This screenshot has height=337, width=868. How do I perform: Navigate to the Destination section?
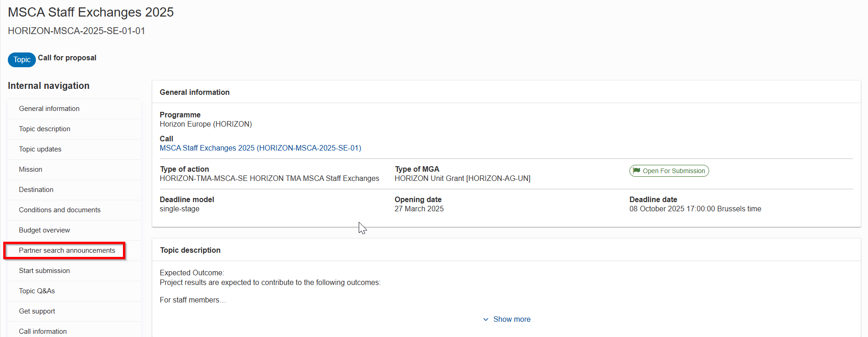[x=74, y=190]
